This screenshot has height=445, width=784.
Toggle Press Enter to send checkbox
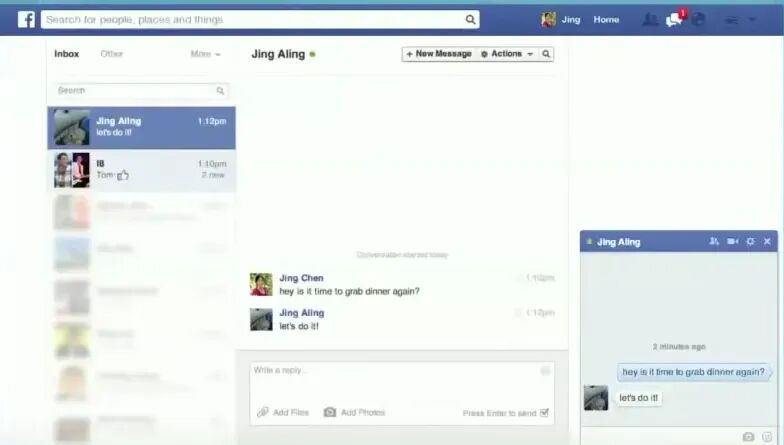click(x=544, y=412)
